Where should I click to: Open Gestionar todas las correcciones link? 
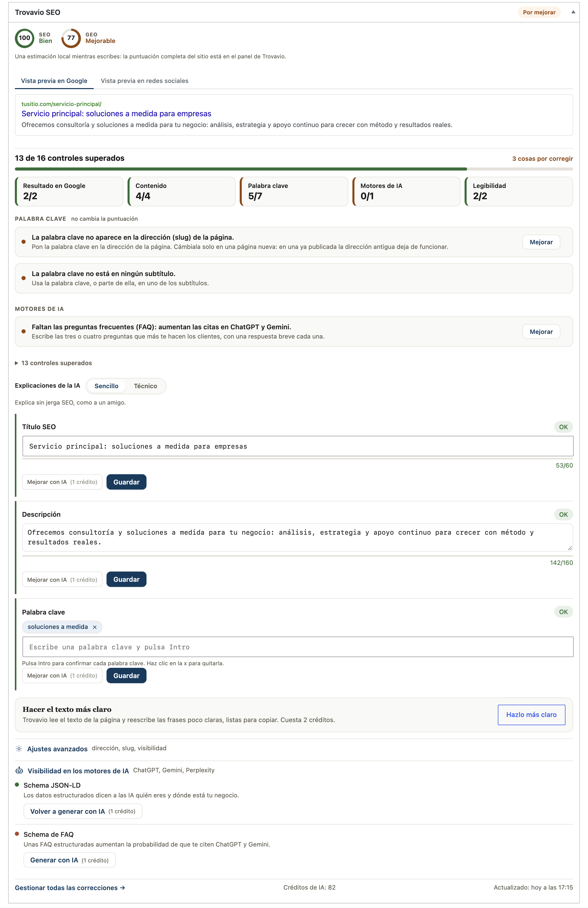70,888
